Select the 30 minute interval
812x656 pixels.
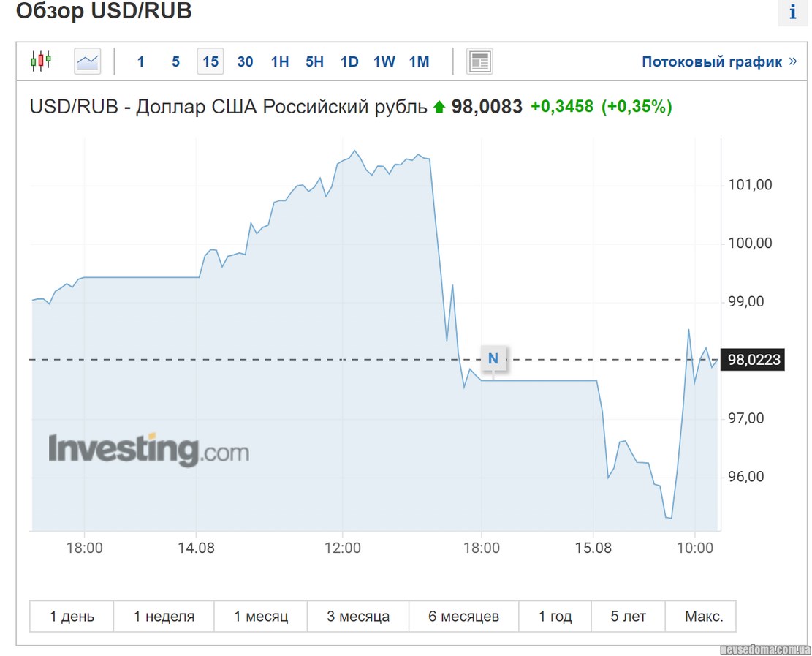[x=245, y=62]
